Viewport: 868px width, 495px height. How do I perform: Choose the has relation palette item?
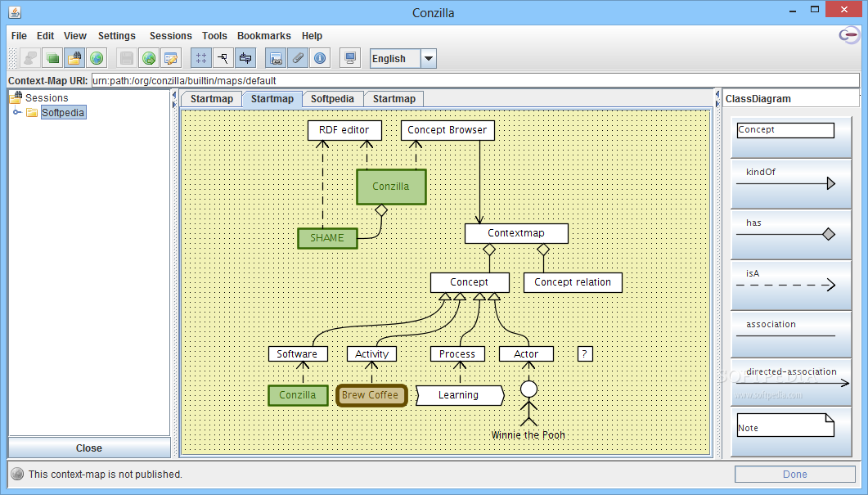coord(790,235)
